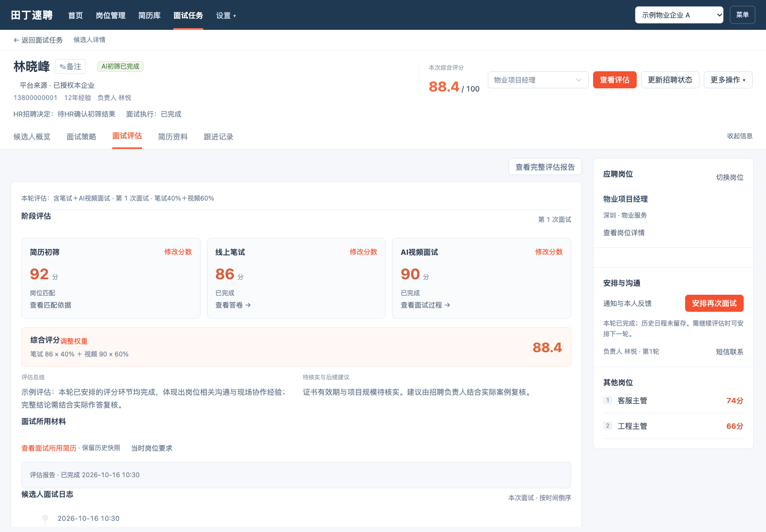Select the 面试评估 tab
Screen dimensions: 766x532
pyautogui.click(x=127, y=136)
